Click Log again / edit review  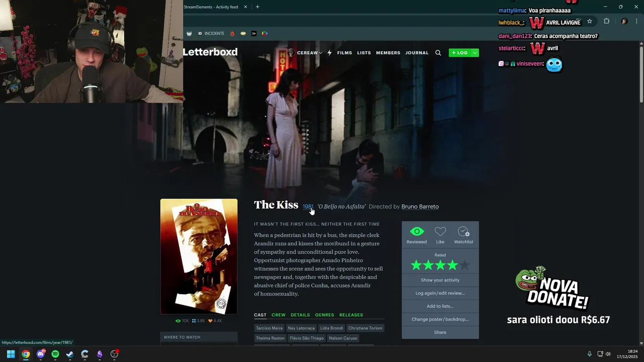440,293
